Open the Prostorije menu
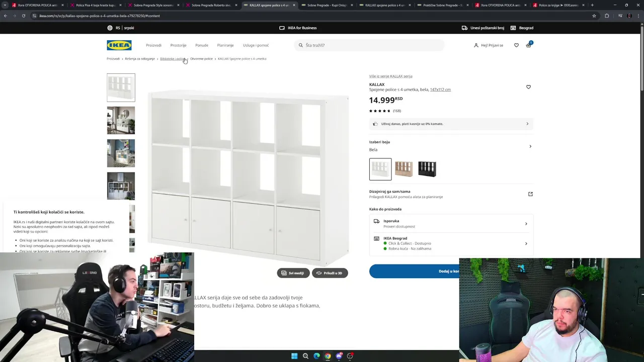Image resolution: width=644 pixels, height=362 pixels. pos(178,45)
